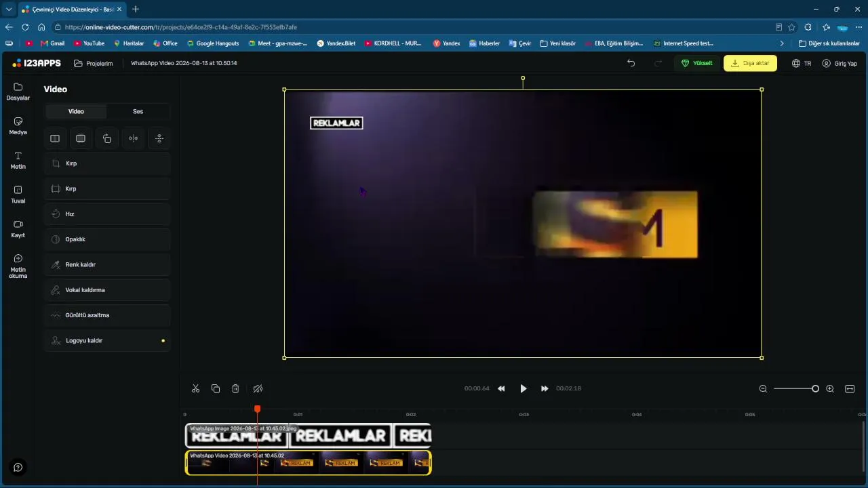Open the Gmail bookmark
Viewport: 868px width, 488px height.
coord(52,43)
